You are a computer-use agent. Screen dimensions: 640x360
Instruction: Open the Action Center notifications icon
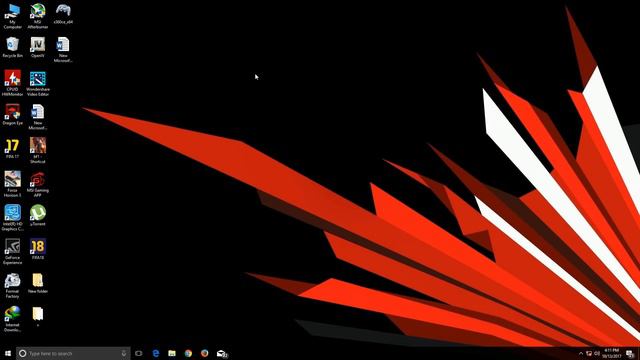point(630,353)
